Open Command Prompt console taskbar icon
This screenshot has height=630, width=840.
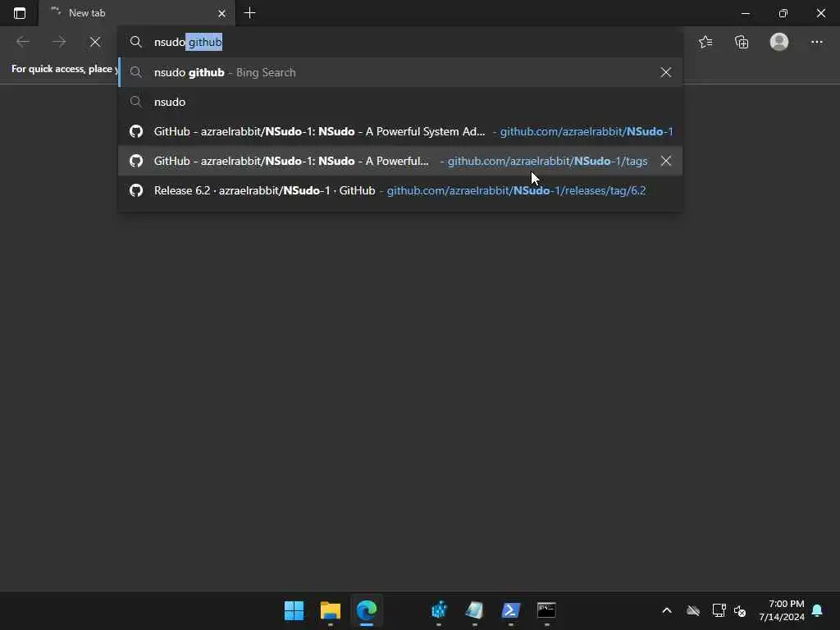point(546,610)
